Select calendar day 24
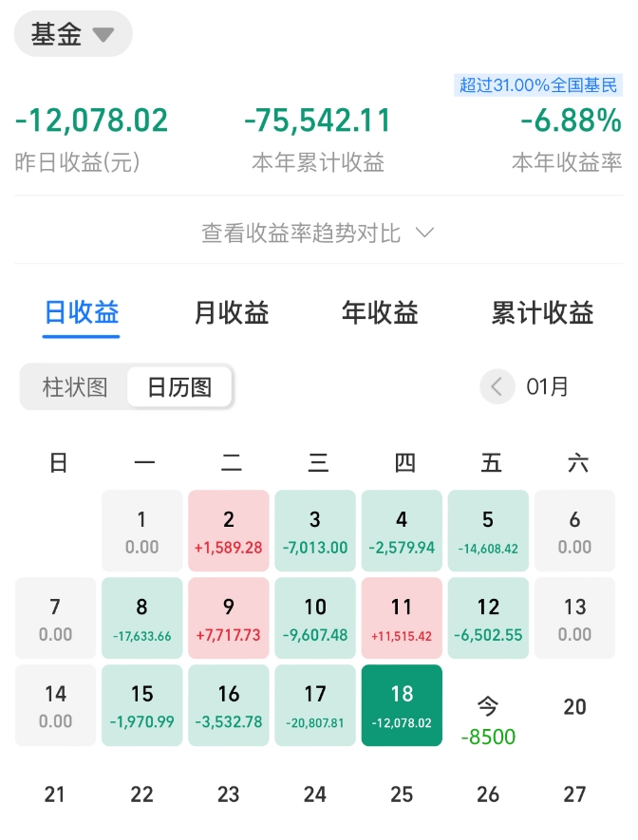 [315, 793]
